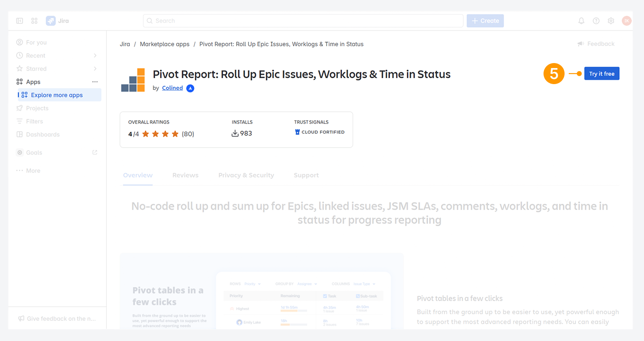Click Give feedback on the new navigation
This screenshot has width=644, height=341.
tap(57, 319)
